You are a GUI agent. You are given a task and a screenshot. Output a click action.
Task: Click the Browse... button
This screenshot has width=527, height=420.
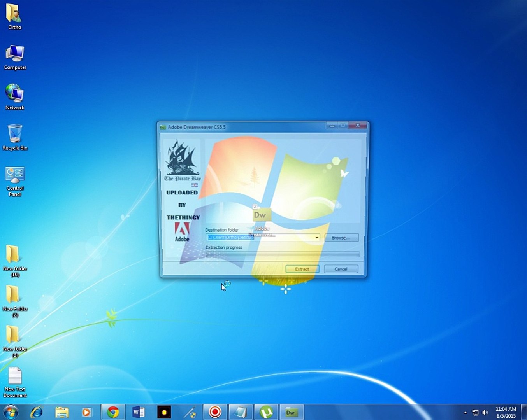(x=341, y=238)
